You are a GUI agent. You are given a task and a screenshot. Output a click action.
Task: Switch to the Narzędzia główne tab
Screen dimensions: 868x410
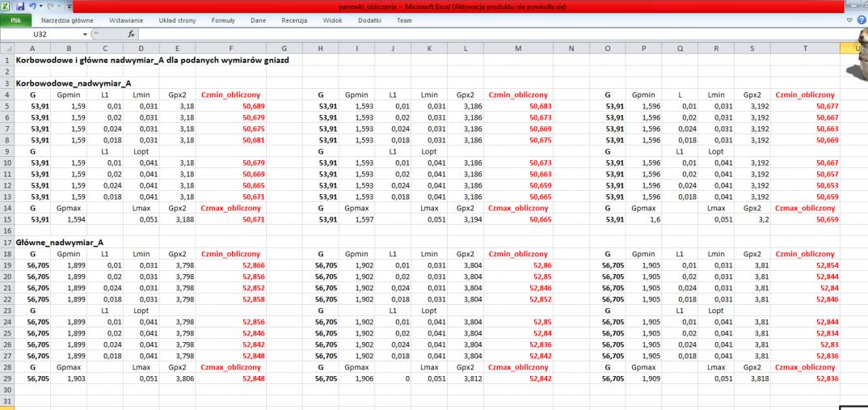click(x=66, y=20)
